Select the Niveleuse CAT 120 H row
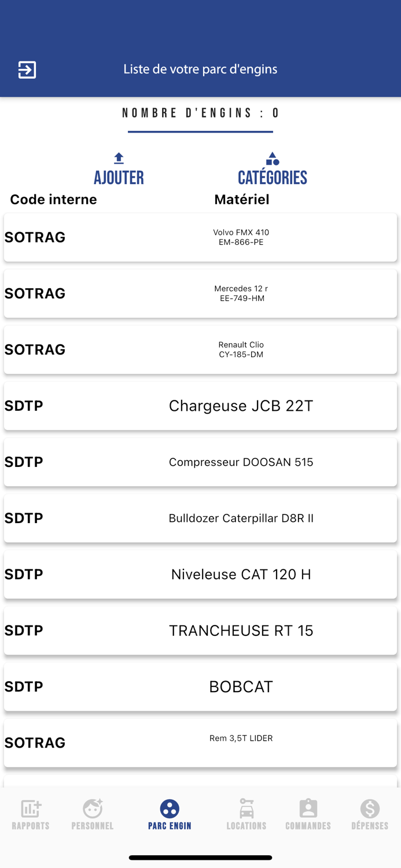The image size is (401, 868). point(200,574)
